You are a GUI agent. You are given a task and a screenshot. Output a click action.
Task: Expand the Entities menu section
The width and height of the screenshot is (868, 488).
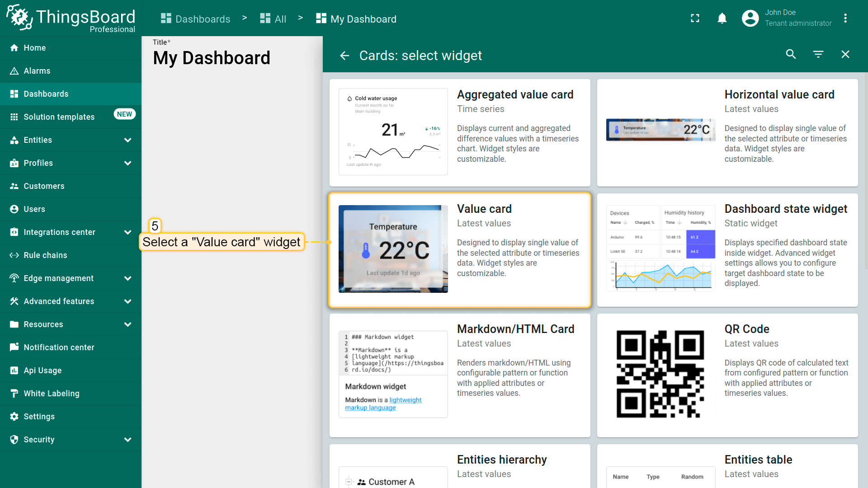click(127, 140)
